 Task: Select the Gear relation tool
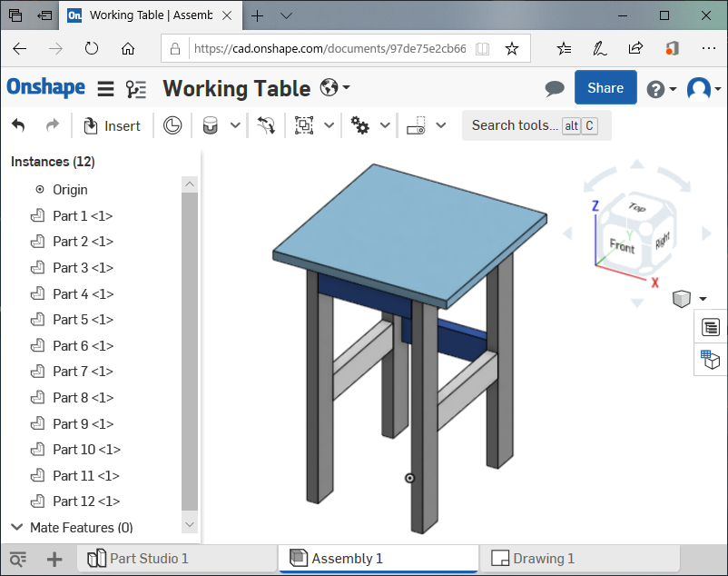(359, 125)
